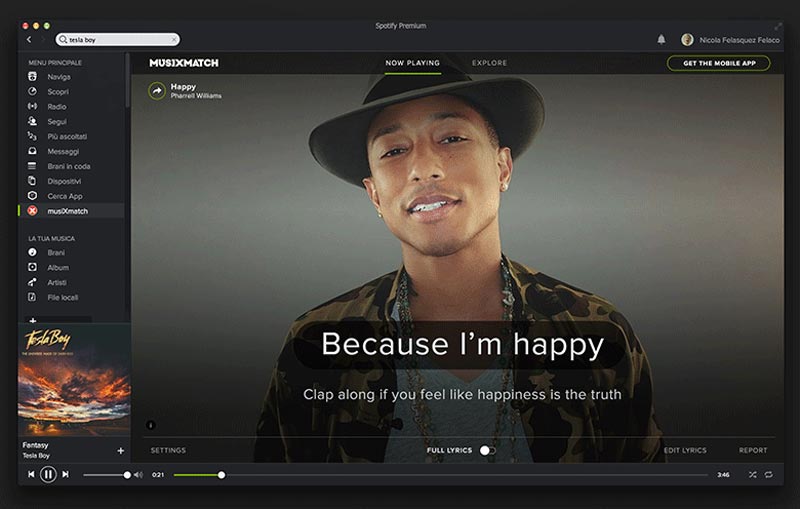
Task: Click the new playlist plus icon in sidebar
Action: [x=33, y=320]
